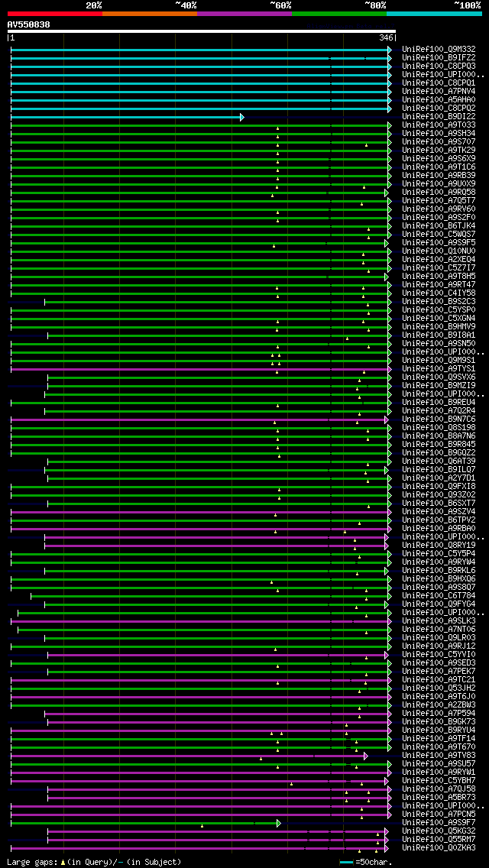The width and height of the screenshot is (489, 868).
Task: Click the yellow gap marker on the A9S9F7 row
Action: [x=202, y=826]
